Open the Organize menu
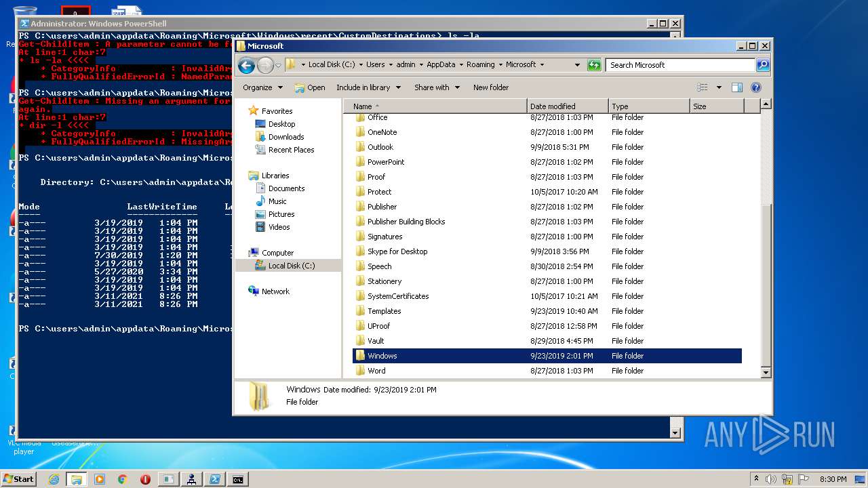This screenshot has width=868, height=488. (x=262, y=87)
